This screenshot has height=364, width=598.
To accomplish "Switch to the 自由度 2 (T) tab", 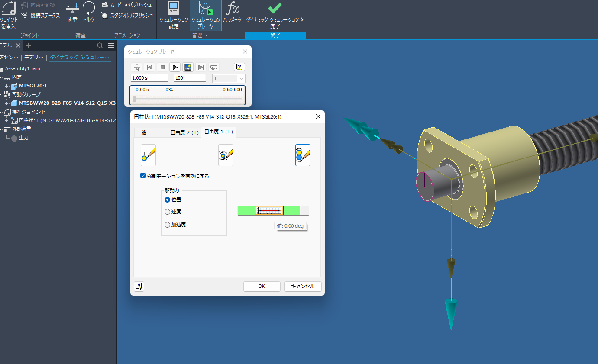I will pyautogui.click(x=184, y=132).
